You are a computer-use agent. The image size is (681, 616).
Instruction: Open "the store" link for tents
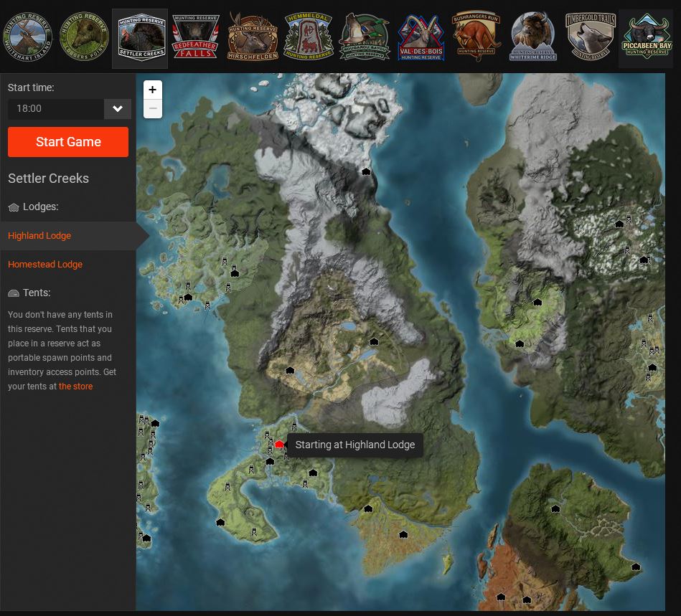click(x=75, y=387)
